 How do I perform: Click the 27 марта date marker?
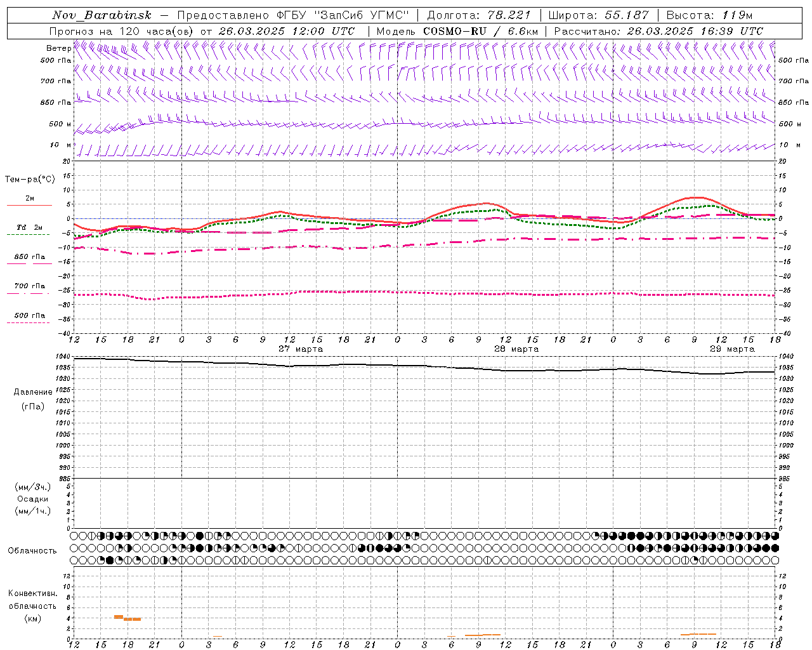(x=301, y=348)
